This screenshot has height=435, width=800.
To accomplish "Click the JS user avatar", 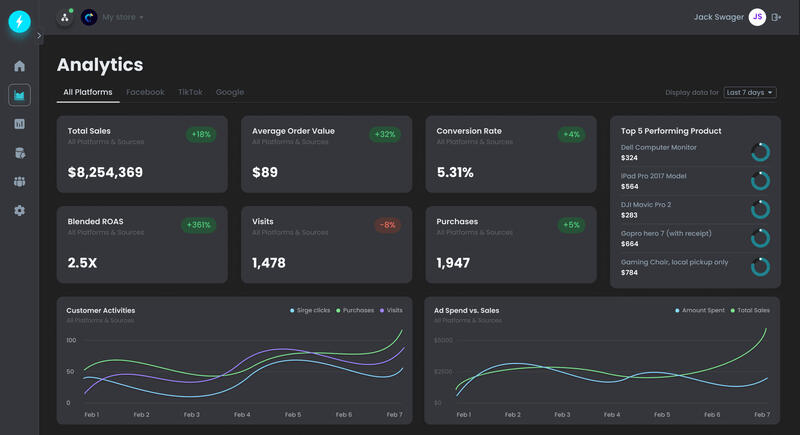I will (757, 17).
